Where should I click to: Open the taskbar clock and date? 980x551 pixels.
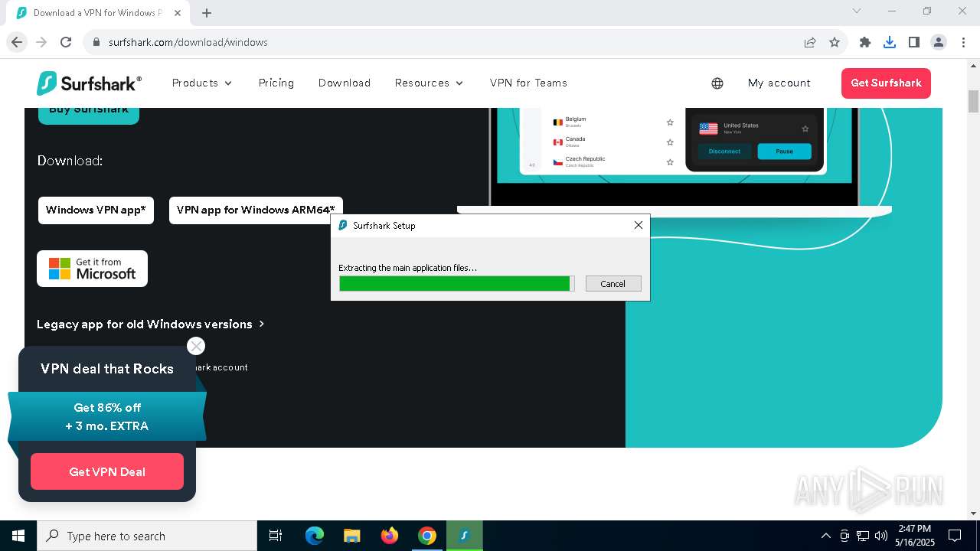coord(914,536)
